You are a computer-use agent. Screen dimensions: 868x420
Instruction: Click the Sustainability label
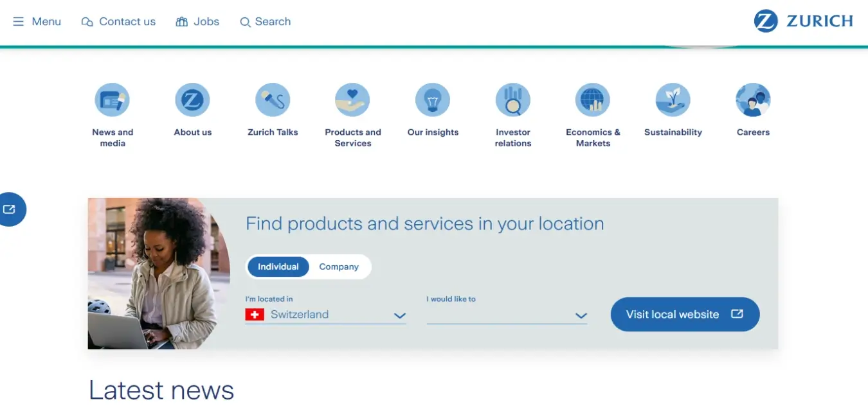point(673,132)
